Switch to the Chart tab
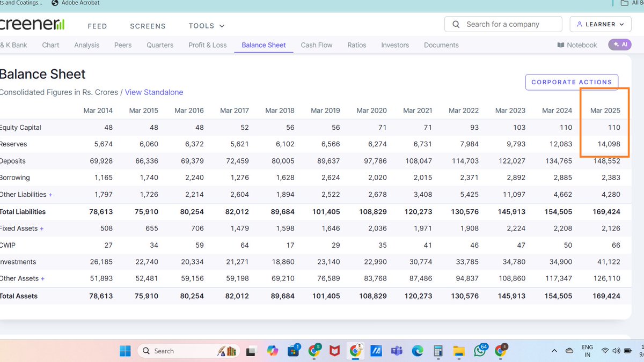This screenshot has width=644, height=362. (50, 45)
